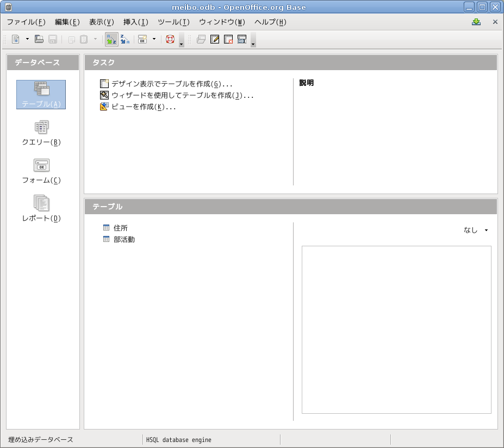Expand the Form toolbar dropdown arrow
Image resolution: width=504 pixels, height=448 pixels.
[x=154, y=39]
